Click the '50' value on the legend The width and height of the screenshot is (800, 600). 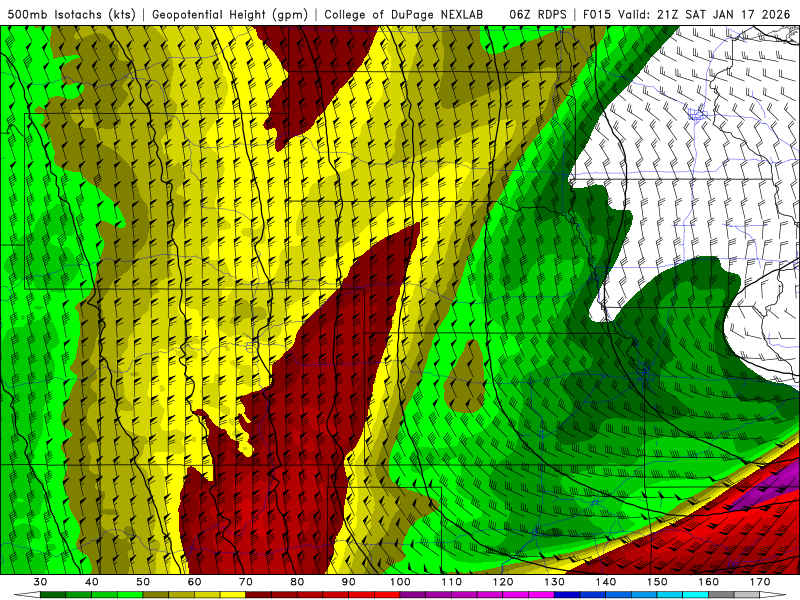pos(143,582)
